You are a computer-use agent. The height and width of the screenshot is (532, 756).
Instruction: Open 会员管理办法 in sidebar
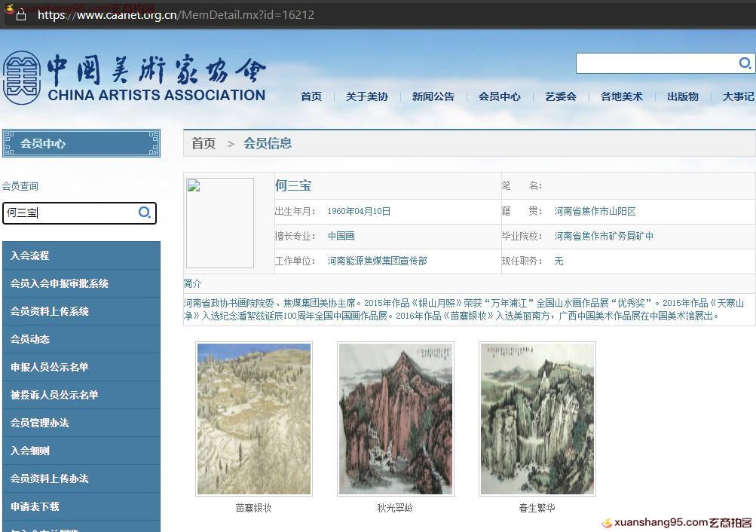[81, 423]
